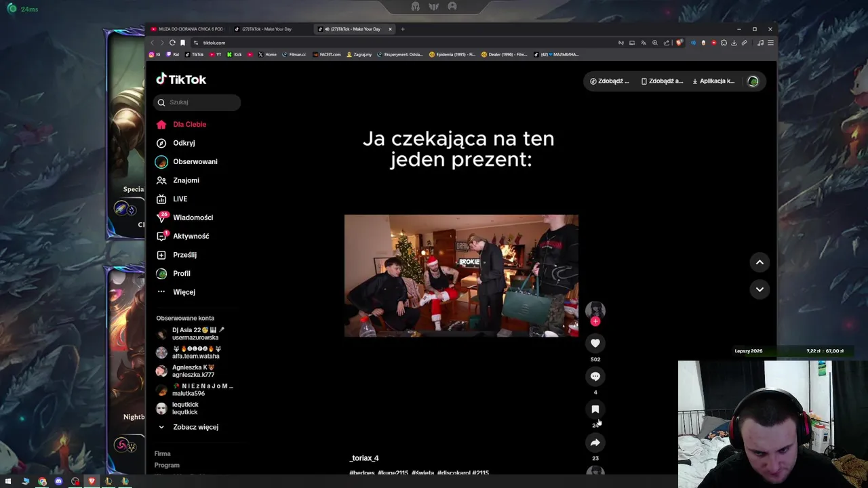Share the video with the arrow icon
This screenshot has height=488, width=868.
click(x=595, y=443)
